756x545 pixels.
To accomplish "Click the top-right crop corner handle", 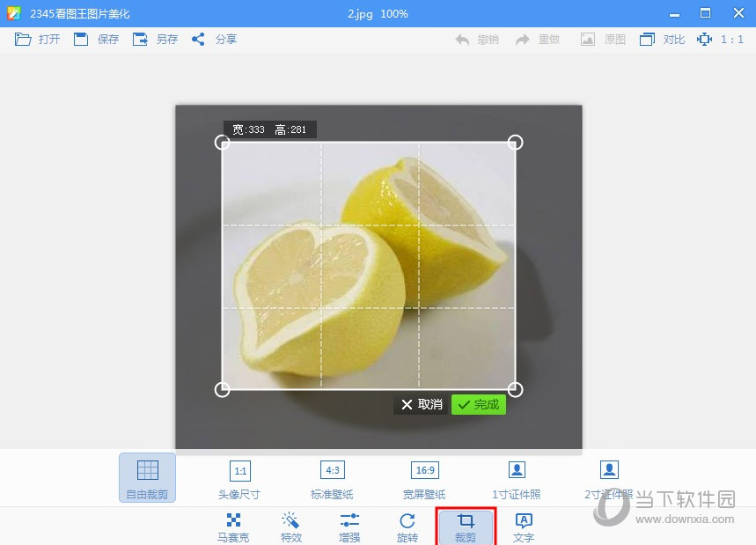I will tap(516, 142).
